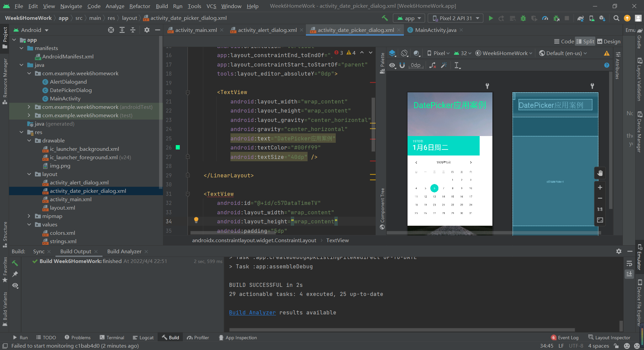The height and width of the screenshot is (350, 644).
Task: Open the Navigate menu
Action: (71, 6)
